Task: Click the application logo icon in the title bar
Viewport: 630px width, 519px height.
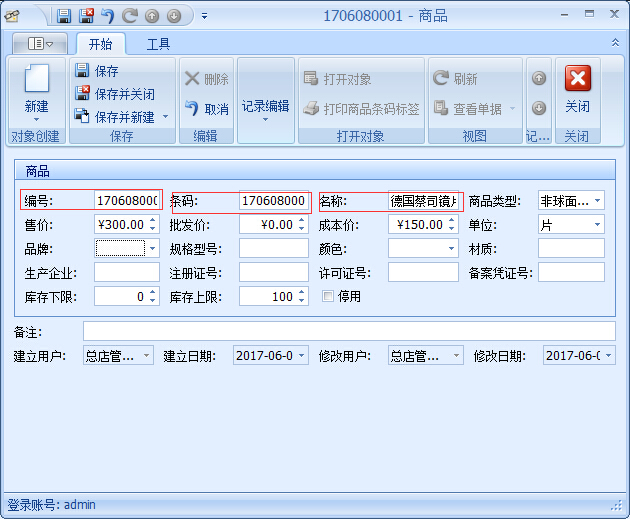Action: coord(12,16)
